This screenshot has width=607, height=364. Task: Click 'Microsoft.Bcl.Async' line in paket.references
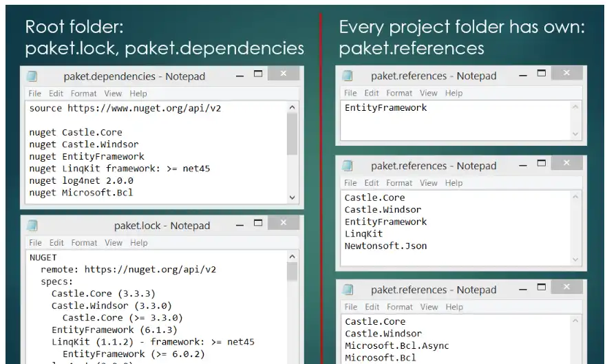point(397,346)
